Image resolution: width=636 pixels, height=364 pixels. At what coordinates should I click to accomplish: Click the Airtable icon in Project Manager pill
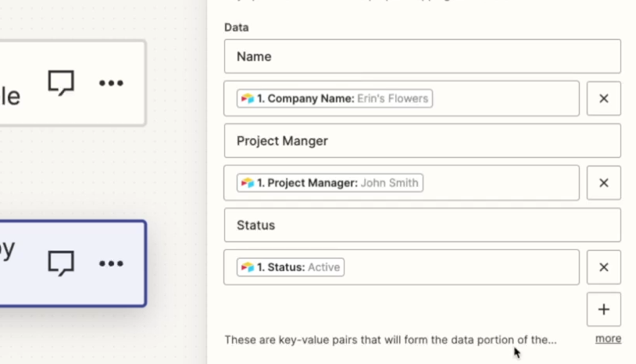tap(248, 183)
